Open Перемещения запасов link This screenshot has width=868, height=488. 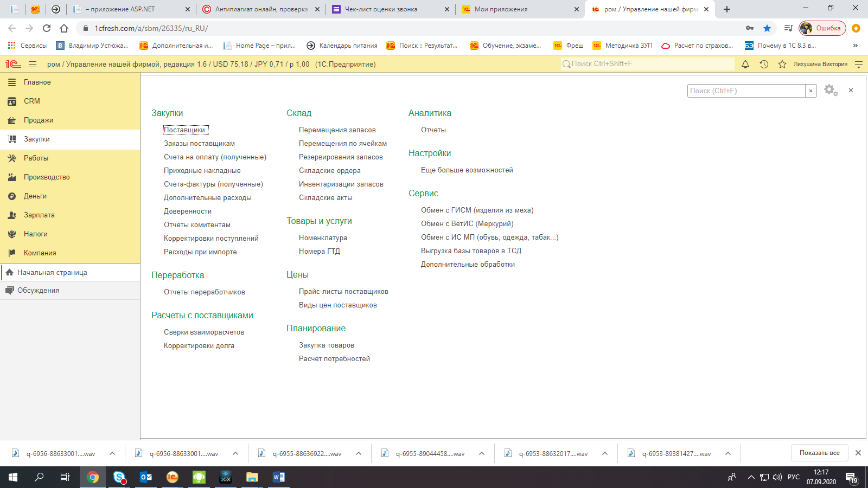[337, 130]
